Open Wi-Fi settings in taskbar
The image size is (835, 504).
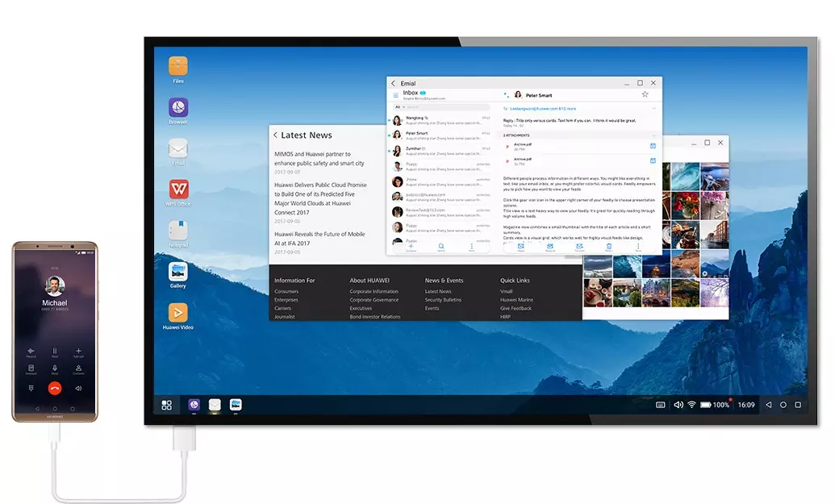691,405
